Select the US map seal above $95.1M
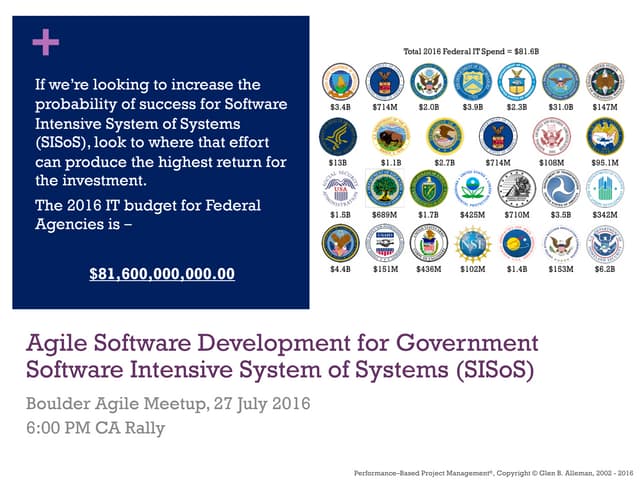The height and width of the screenshot is (480, 640). [605, 137]
